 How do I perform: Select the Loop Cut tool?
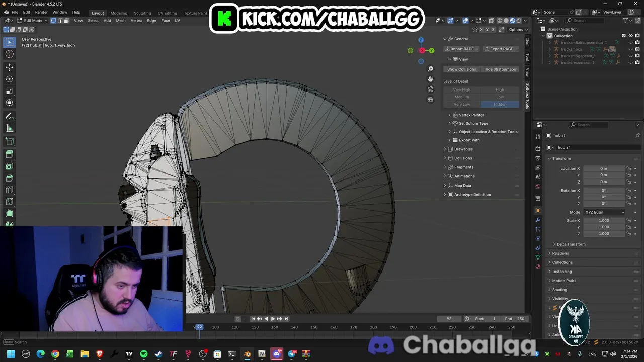pos(9,190)
